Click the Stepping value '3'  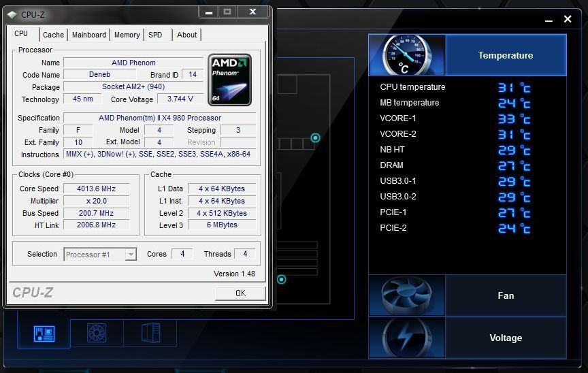pyautogui.click(x=238, y=130)
